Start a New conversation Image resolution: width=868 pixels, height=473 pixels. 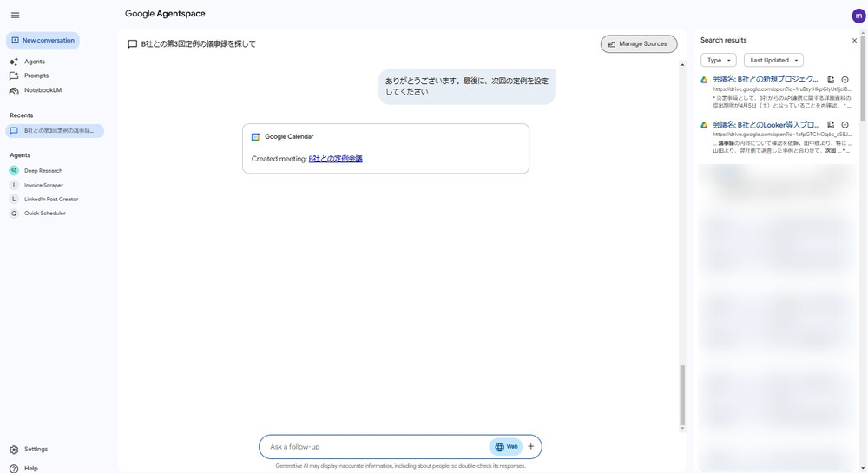tap(43, 41)
